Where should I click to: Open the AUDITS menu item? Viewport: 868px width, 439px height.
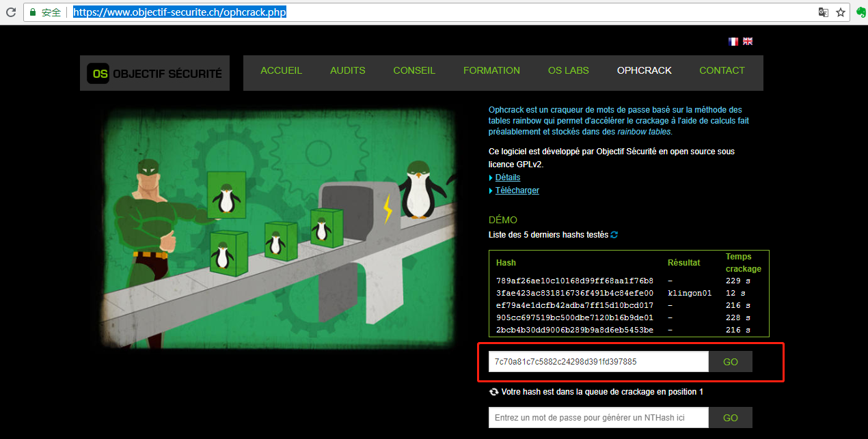click(347, 70)
